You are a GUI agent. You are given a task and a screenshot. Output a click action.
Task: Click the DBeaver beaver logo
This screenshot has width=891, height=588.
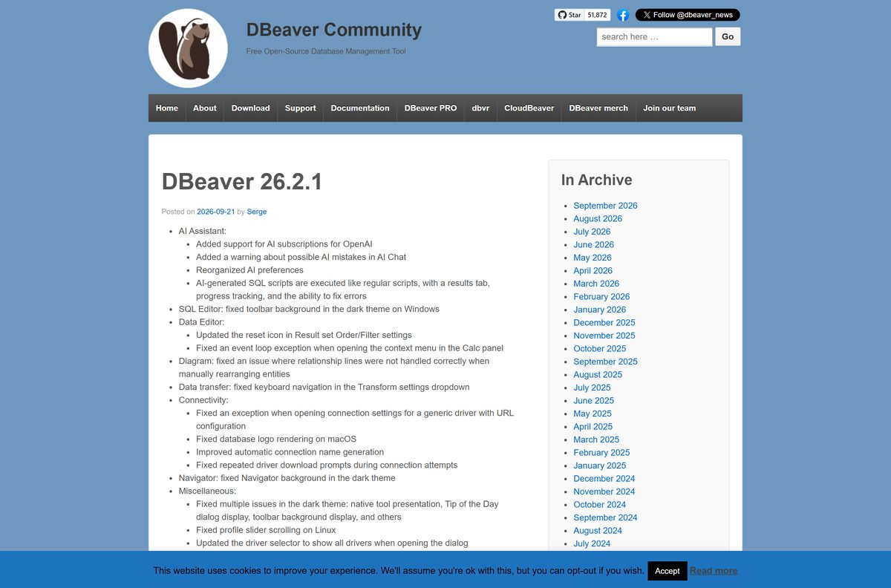pyautogui.click(x=188, y=49)
